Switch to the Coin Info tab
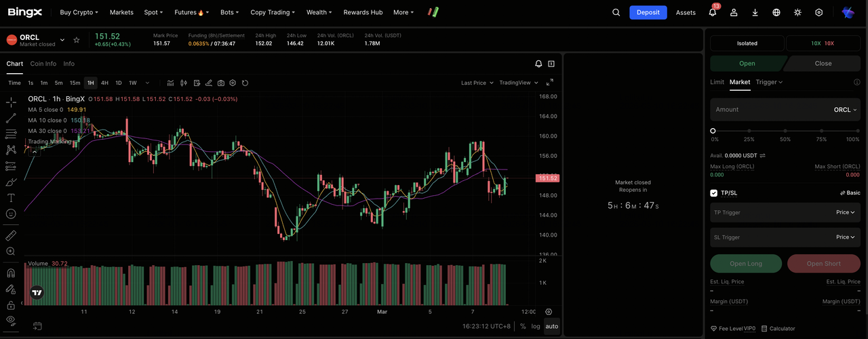This screenshot has width=868, height=339. click(x=43, y=64)
